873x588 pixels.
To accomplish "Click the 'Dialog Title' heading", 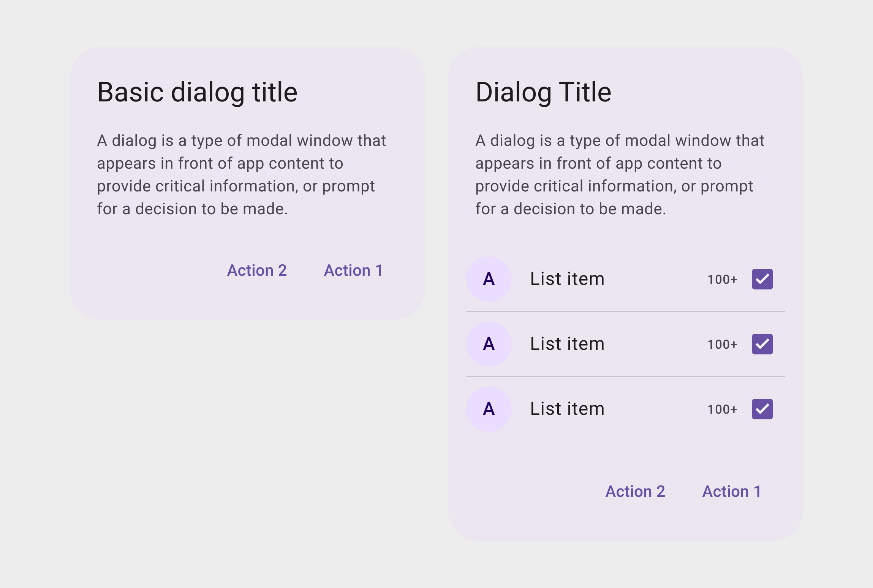I will pyautogui.click(x=543, y=93).
